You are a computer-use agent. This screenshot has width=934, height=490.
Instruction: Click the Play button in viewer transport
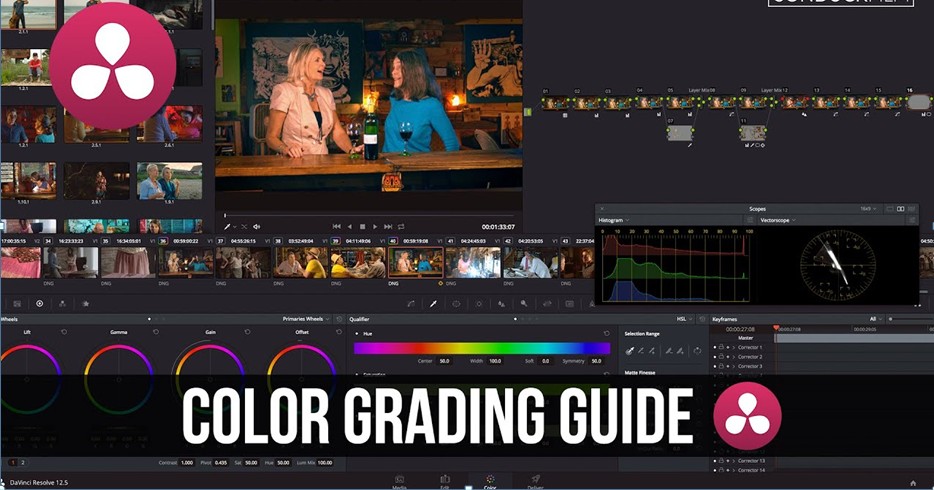[375, 227]
